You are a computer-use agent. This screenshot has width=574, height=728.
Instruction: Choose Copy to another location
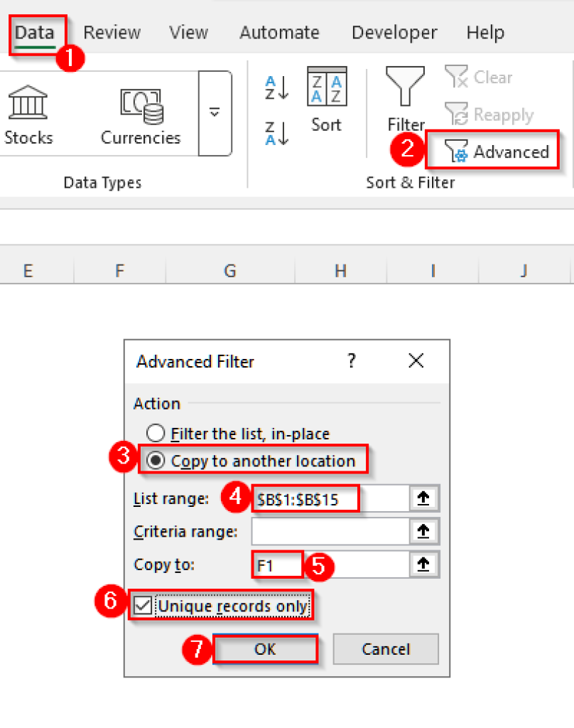[154, 460]
